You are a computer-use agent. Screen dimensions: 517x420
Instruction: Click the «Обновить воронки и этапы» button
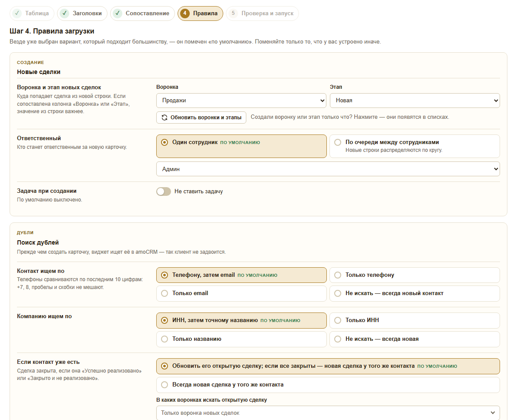pos(201,118)
